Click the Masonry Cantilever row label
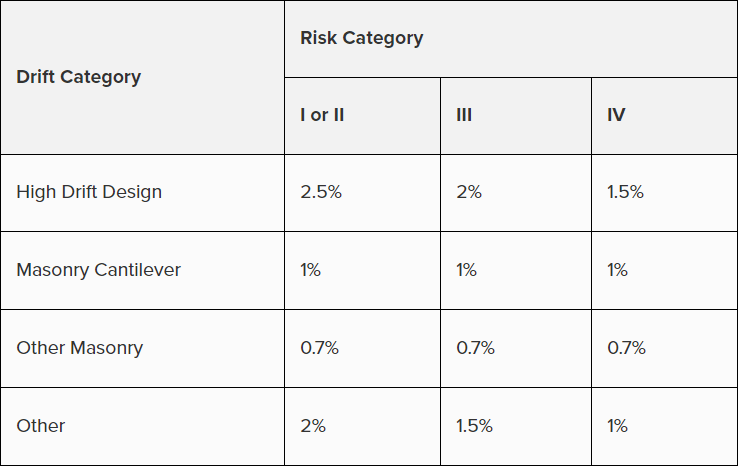Viewport: 738px width, 466px height. (99, 270)
